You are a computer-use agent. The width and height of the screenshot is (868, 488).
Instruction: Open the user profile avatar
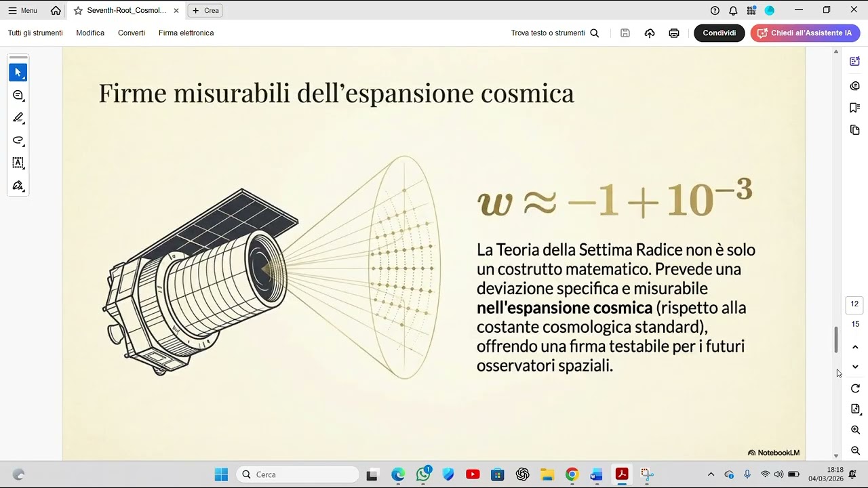(x=770, y=11)
